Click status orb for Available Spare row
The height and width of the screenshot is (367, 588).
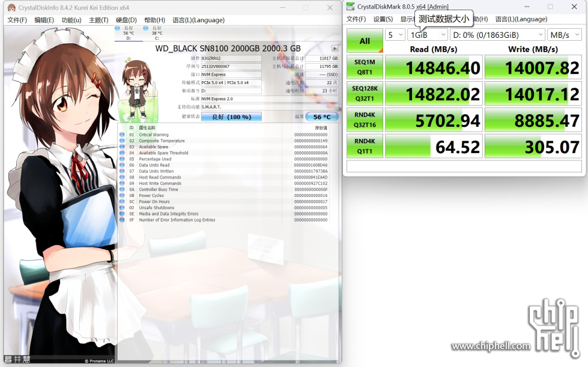(122, 147)
